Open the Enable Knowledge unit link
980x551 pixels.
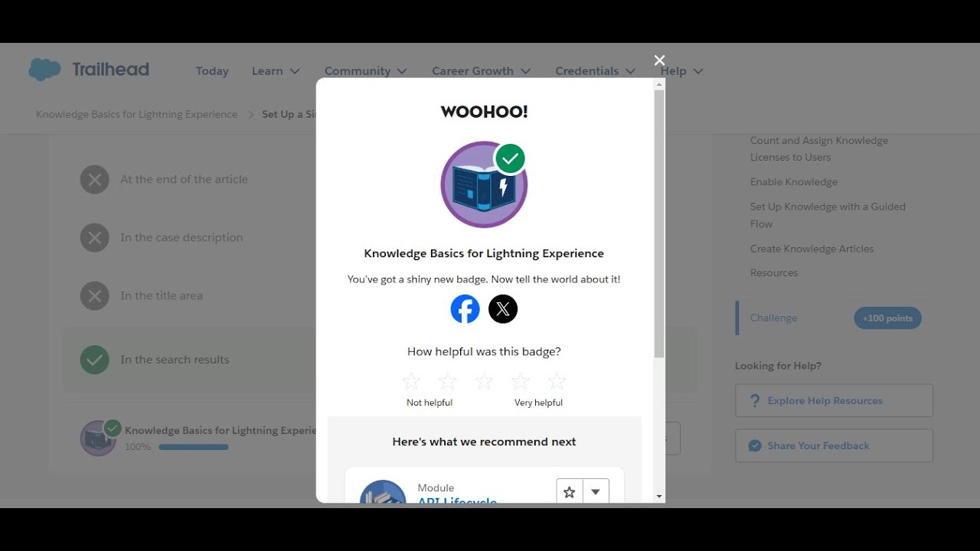click(x=794, y=182)
